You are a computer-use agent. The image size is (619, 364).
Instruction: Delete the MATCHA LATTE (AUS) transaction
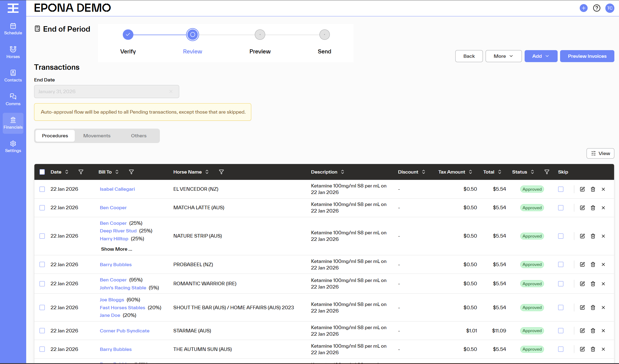pos(593,208)
